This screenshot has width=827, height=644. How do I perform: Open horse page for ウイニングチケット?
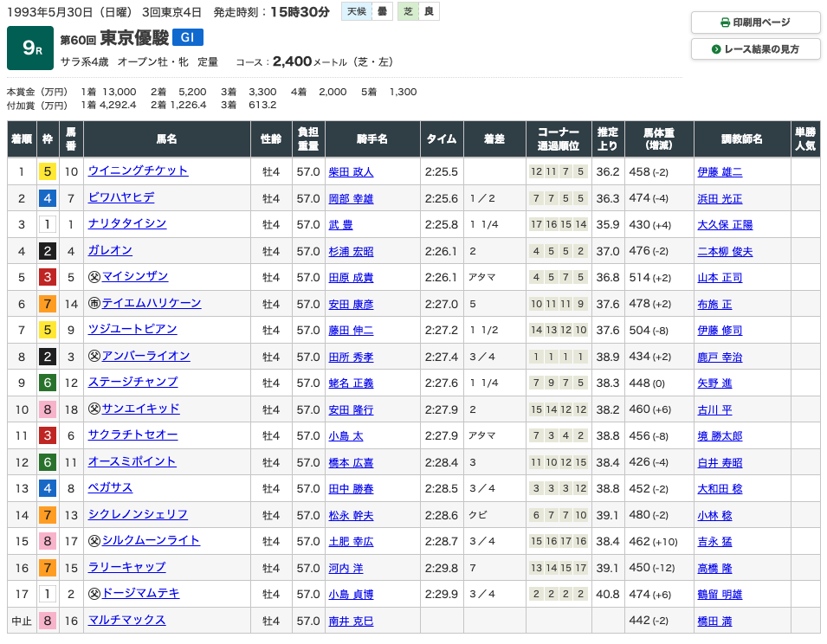coord(138,171)
